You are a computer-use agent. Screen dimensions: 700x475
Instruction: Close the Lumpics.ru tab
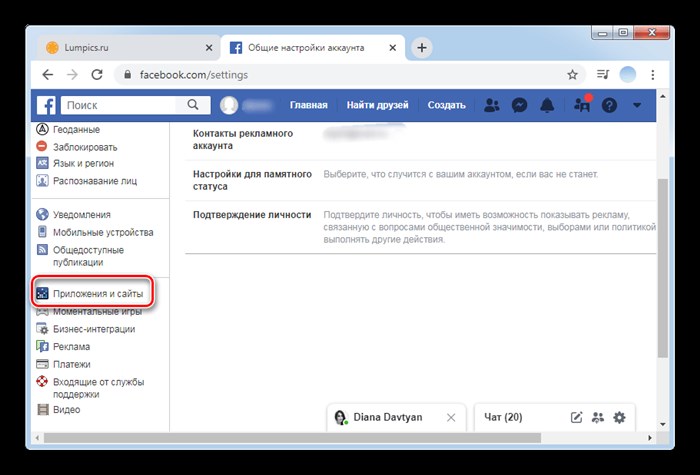(x=209, y=48)
